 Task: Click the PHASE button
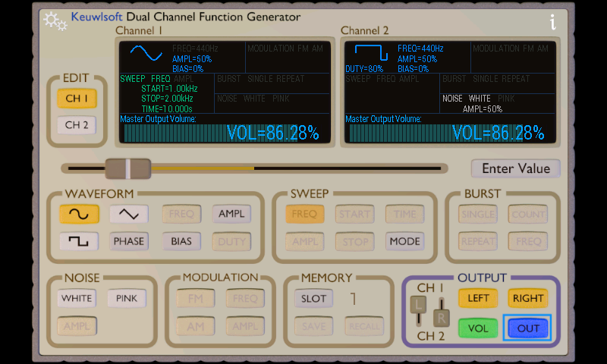coord(128,241)
